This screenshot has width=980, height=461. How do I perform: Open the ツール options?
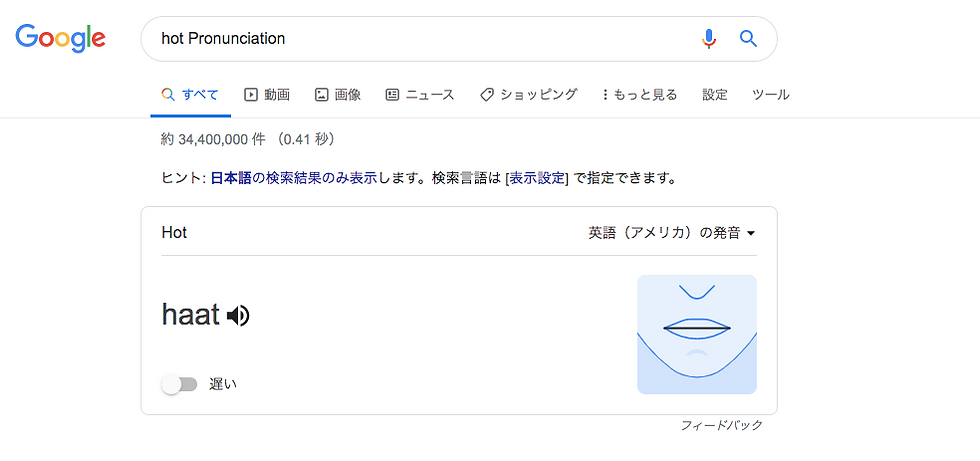click(770, 95)
